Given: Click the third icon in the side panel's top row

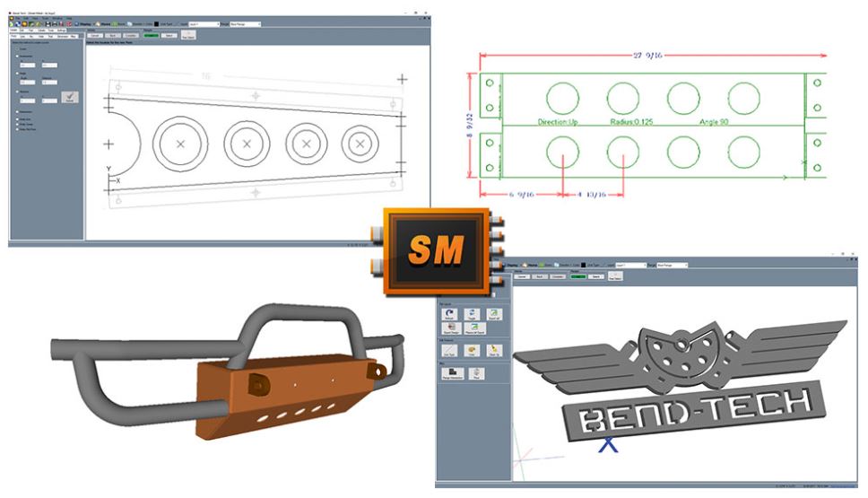Looking at the screenshot, I should coord(494,314).
